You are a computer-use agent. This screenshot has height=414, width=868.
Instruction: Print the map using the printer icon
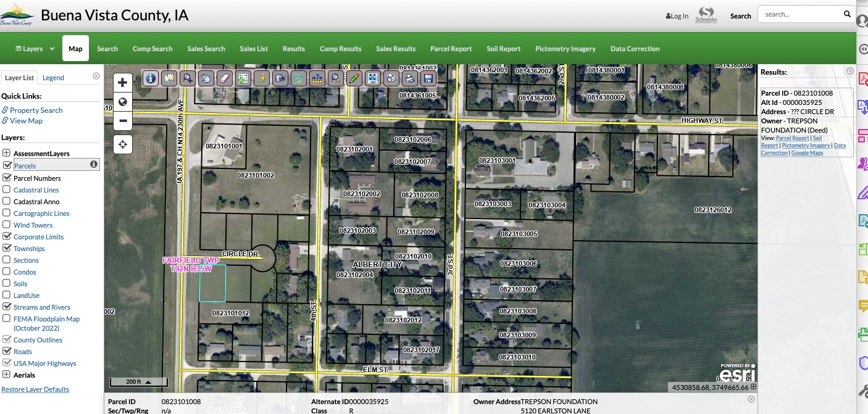click(410, 78)
